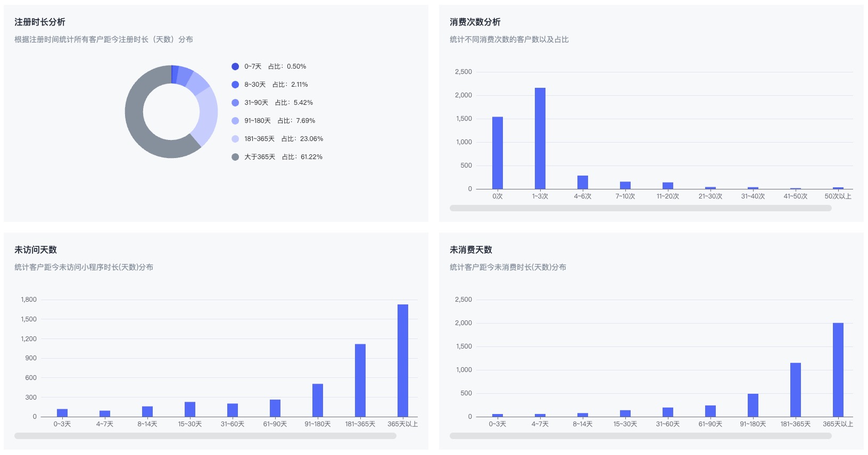Viewport: 868px width, 455px height.
Task: Click the 注册时长分析 title
Action: click(40, 22)
